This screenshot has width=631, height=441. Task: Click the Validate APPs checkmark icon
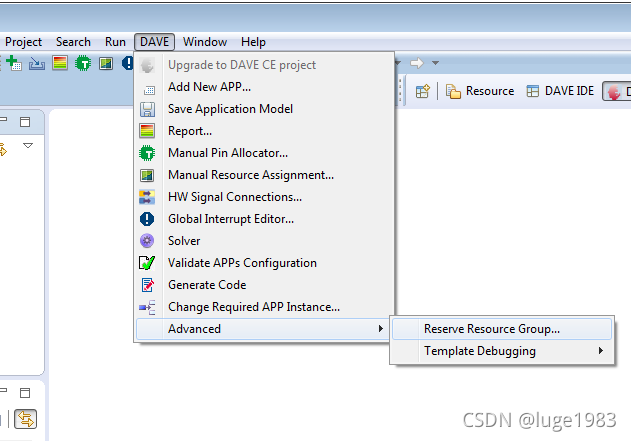point(147,263)
